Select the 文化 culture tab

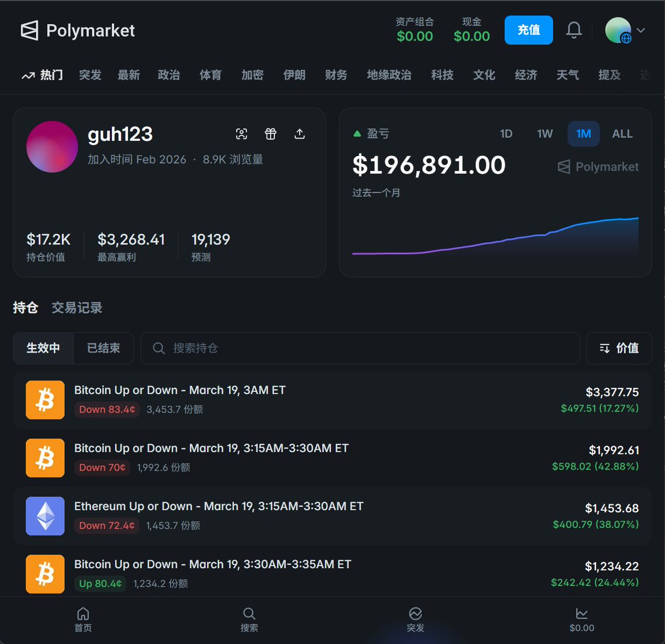click(484, 75)
